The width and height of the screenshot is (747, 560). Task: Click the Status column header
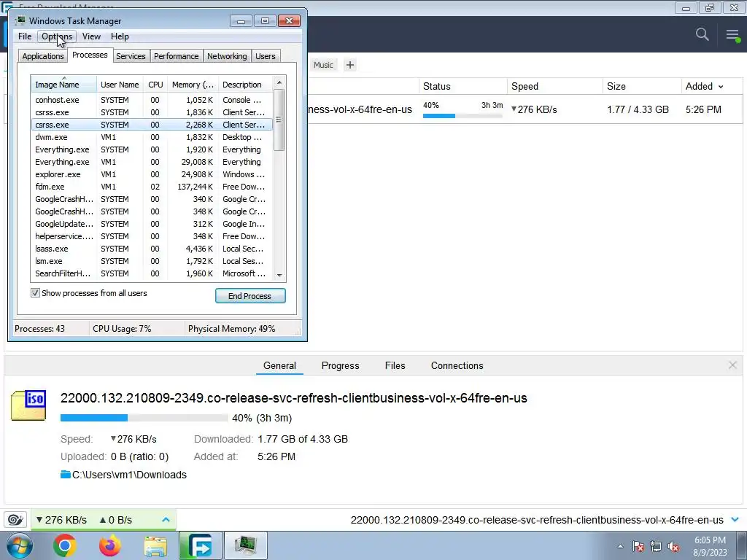pos(462,86)
